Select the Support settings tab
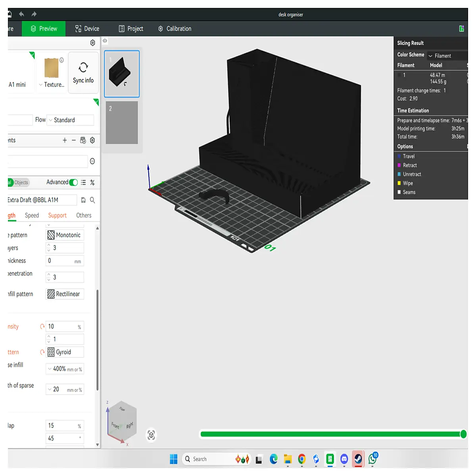Viewport: 476px width, 476px height. coord(58,215)
